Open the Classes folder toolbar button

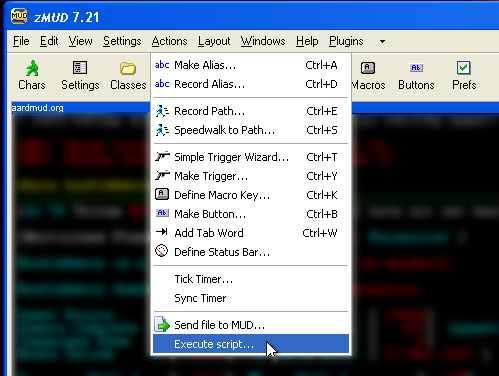pyautogui.click(x=128, y=75)
